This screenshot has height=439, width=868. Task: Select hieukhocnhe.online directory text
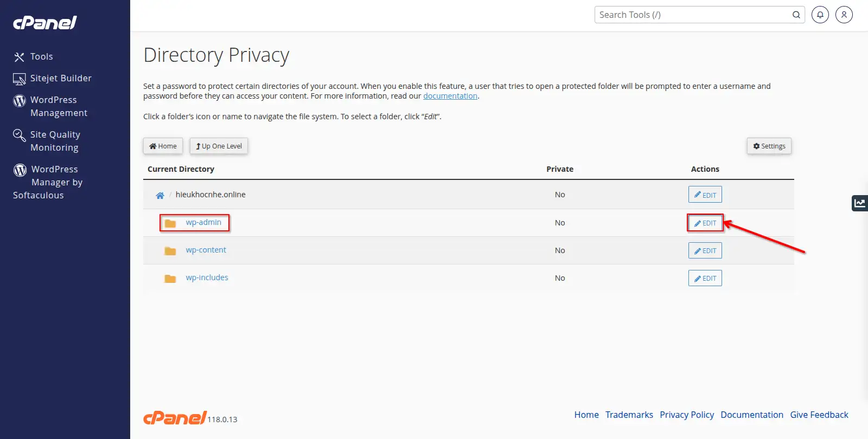coord(210,195)
